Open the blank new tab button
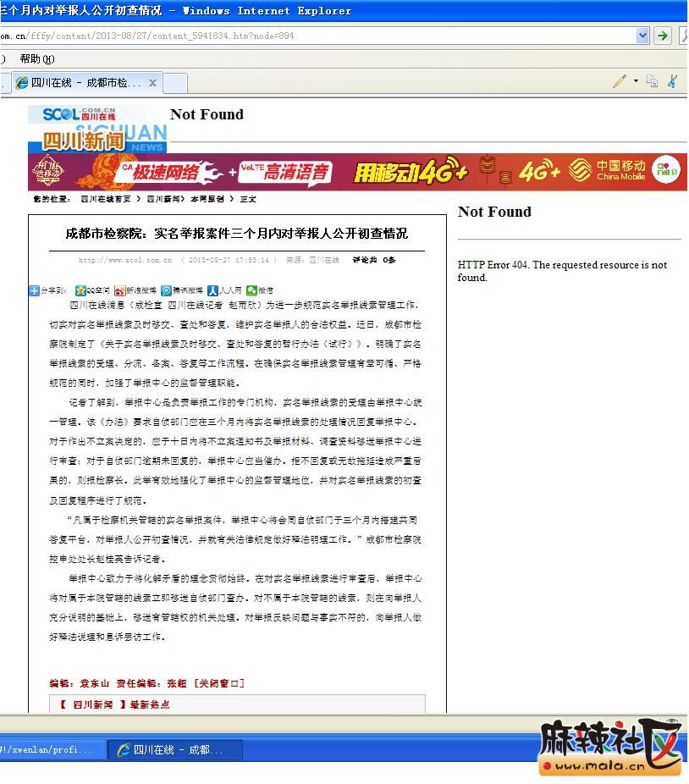Viewport: 689px width, 784px height. (x=174, y=83)
